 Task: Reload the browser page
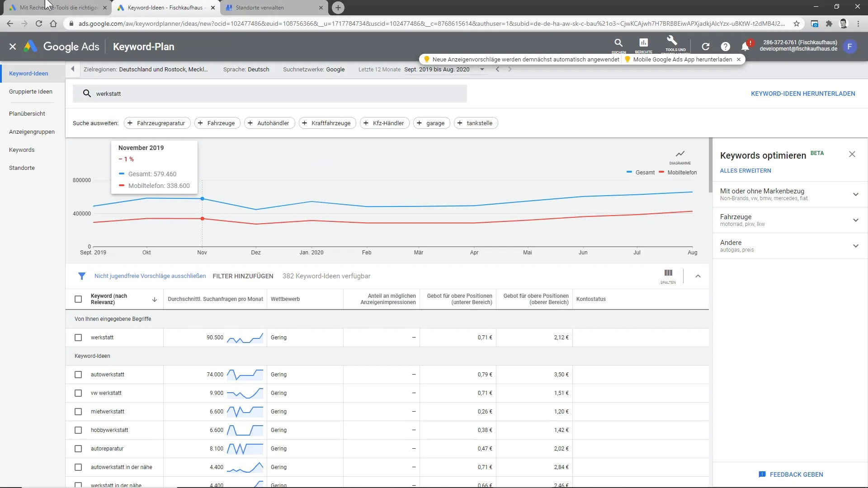pyautogui.click(x=39, y=23)
